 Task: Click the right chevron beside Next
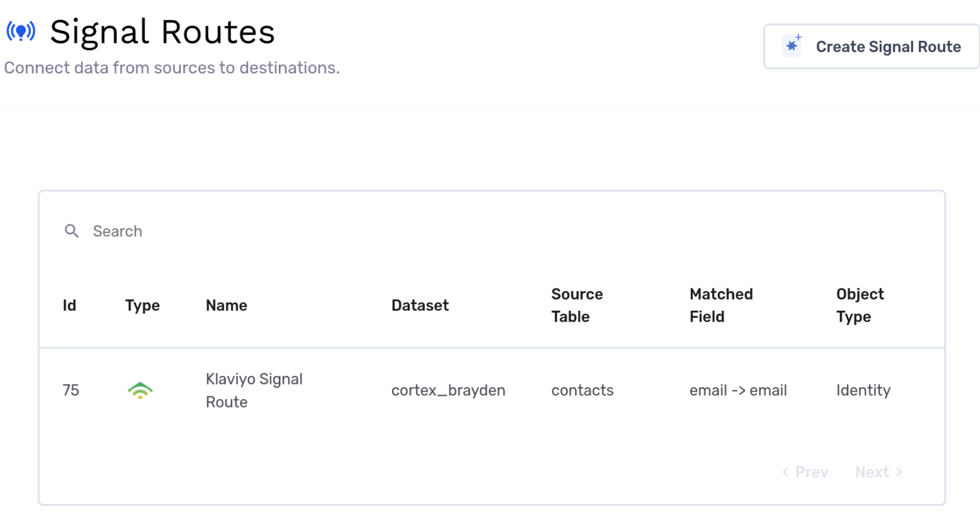coord(899,472)
